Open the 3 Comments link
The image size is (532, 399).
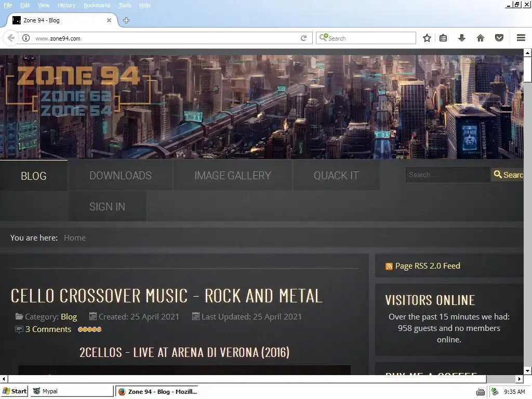coord(48,329)
